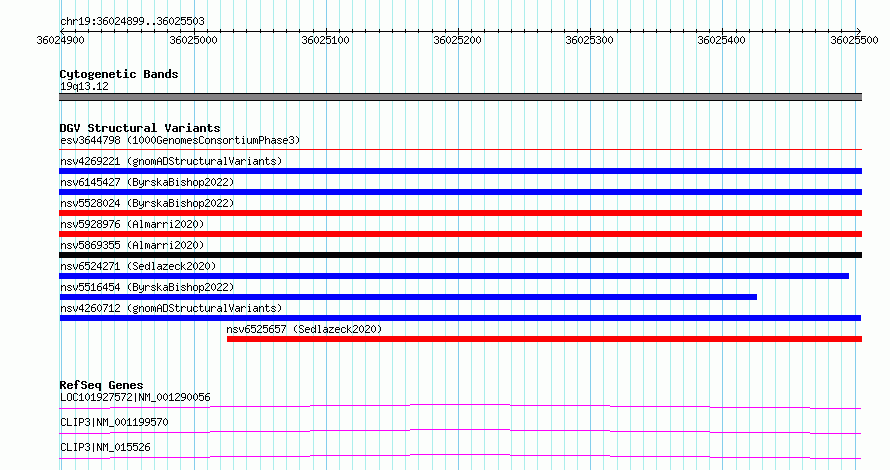Click ruler position 36025100

coord(325,40)
